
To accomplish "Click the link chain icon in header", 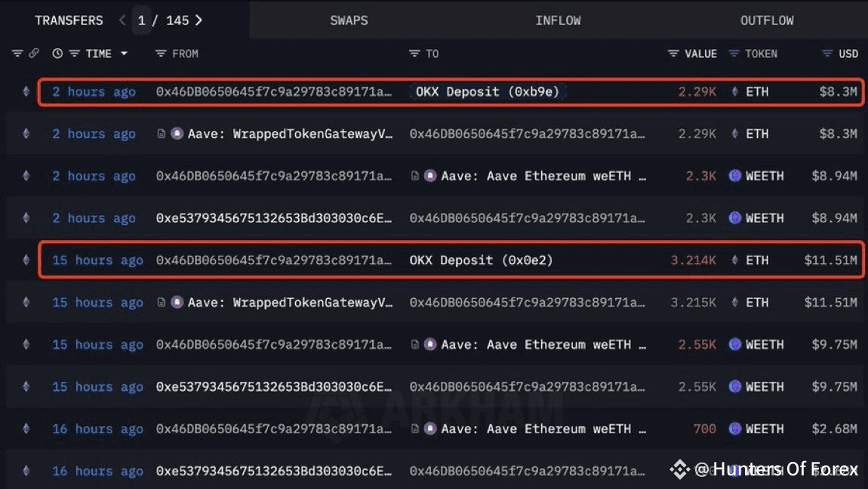I will click(x=34, y=54).
